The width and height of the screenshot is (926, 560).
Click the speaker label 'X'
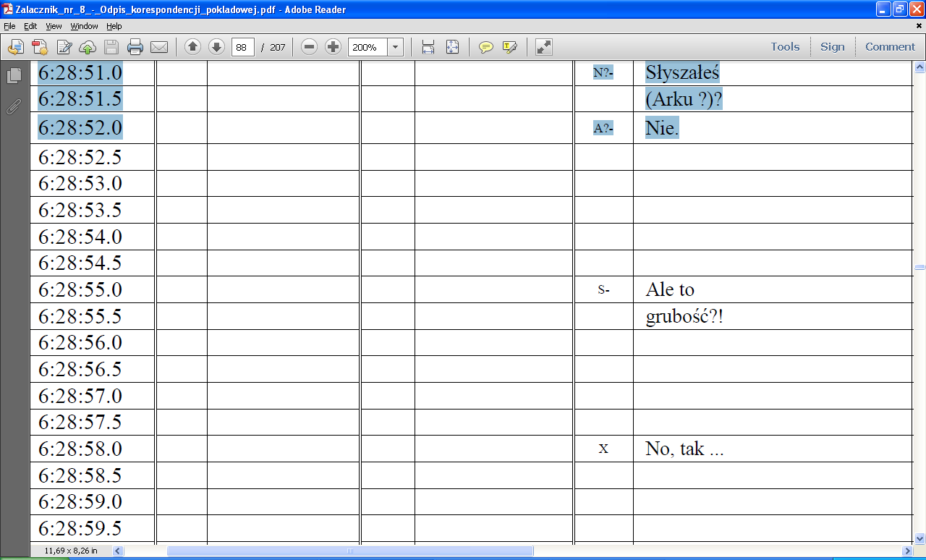click(603, 449)
